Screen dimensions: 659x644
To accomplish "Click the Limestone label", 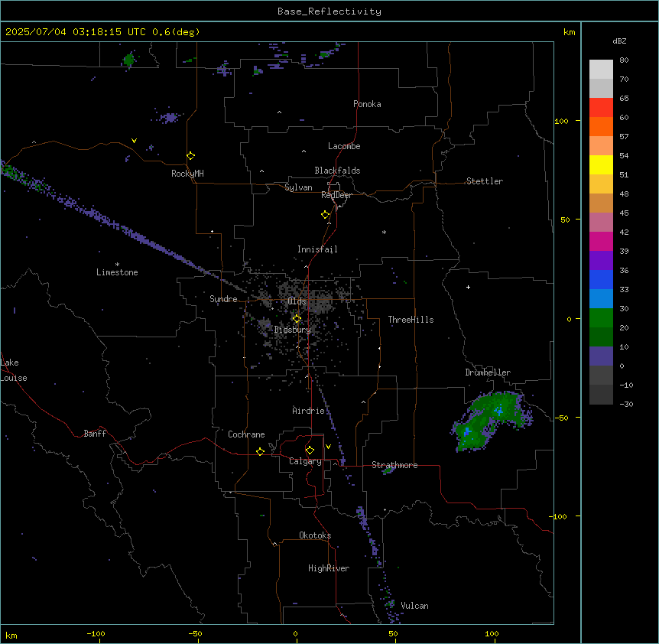I will tap(117, 272).
